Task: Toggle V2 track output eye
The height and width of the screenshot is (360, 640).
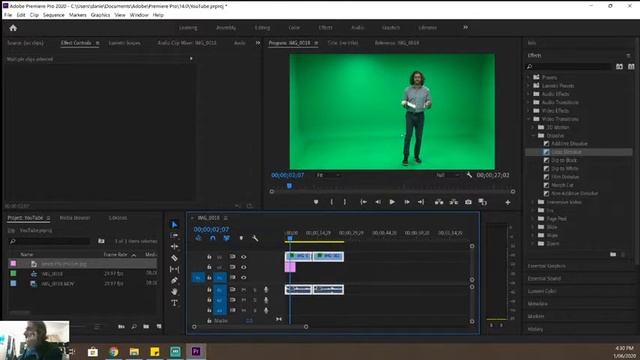Action: point(244,267)
